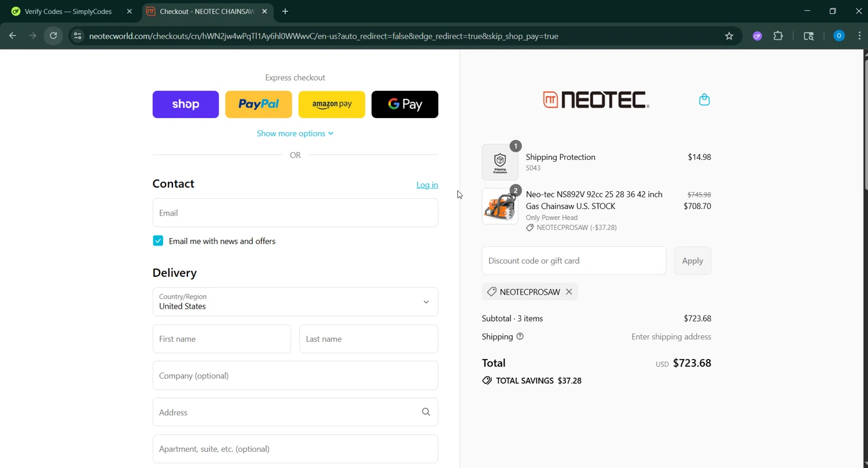This screenshot has width=868, height=468.
Task: Focus the Address field
Action: pyautogui.click(x=295, y=412)
